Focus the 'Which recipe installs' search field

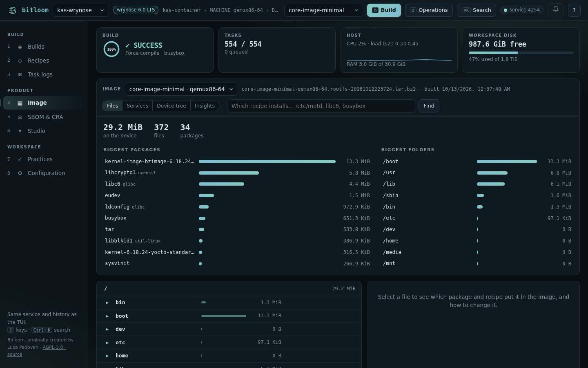pyautogui.click(x=321, y=106)
